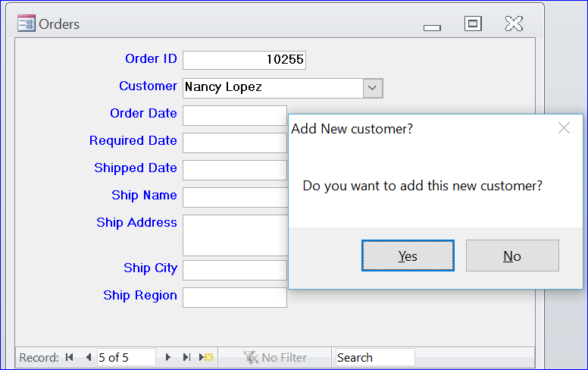Go to previous record arrow

click(89, 357)
